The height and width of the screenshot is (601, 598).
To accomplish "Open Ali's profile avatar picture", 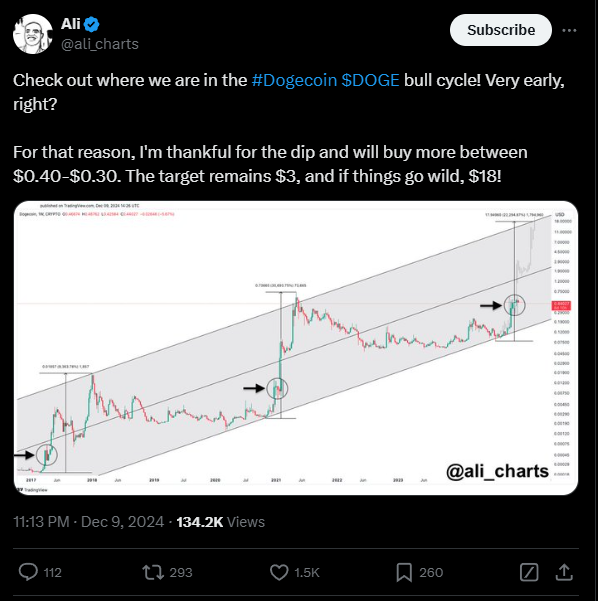I will coord(33,34).
